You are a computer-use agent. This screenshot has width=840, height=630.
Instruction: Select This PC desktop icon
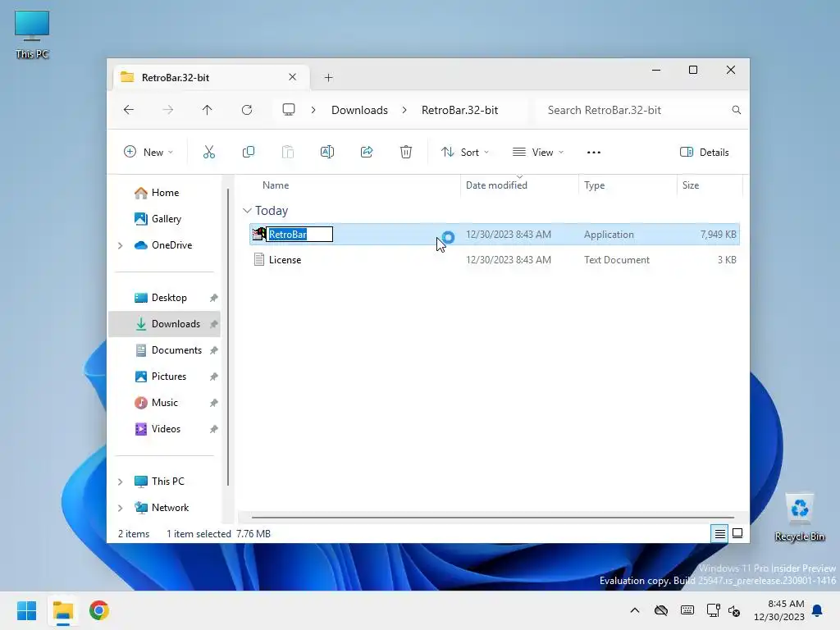click(32, 34)
